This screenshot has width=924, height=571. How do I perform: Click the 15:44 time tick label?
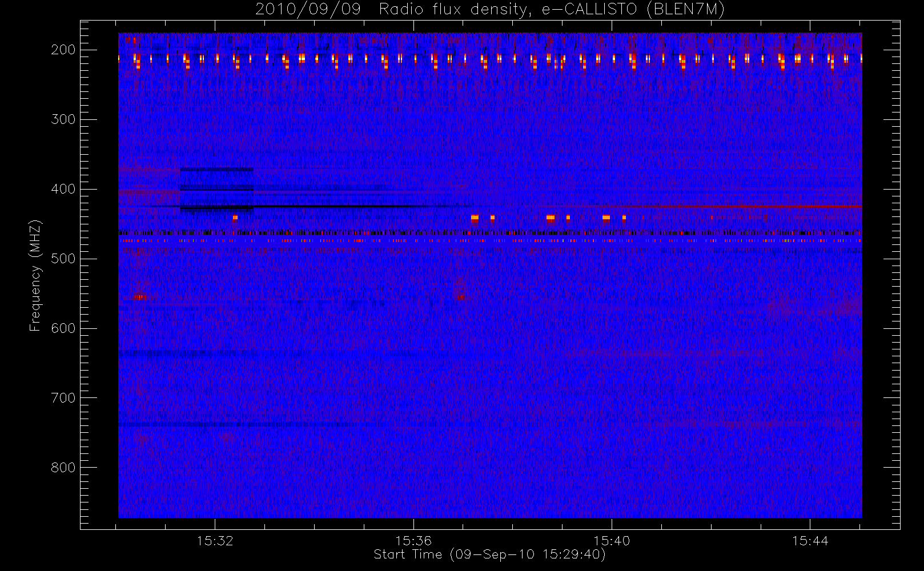click(x=810, y=541)
